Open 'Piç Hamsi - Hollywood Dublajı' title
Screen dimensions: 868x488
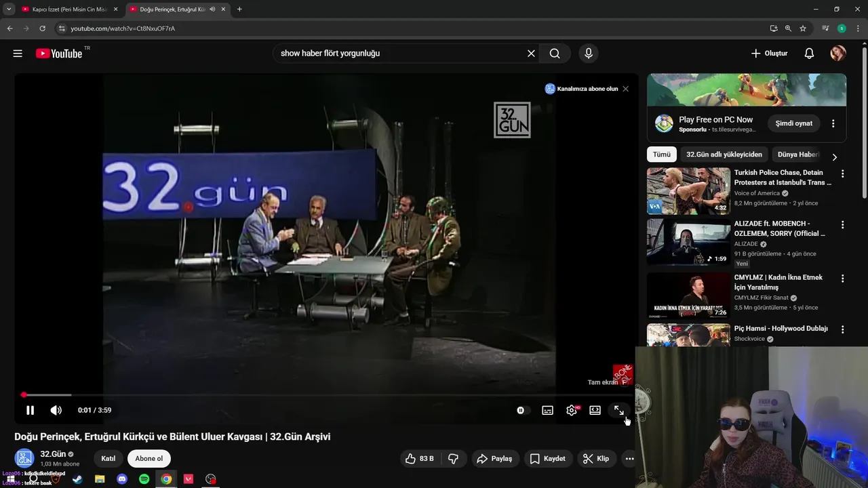pyautogui.click(x=781, y=329)
